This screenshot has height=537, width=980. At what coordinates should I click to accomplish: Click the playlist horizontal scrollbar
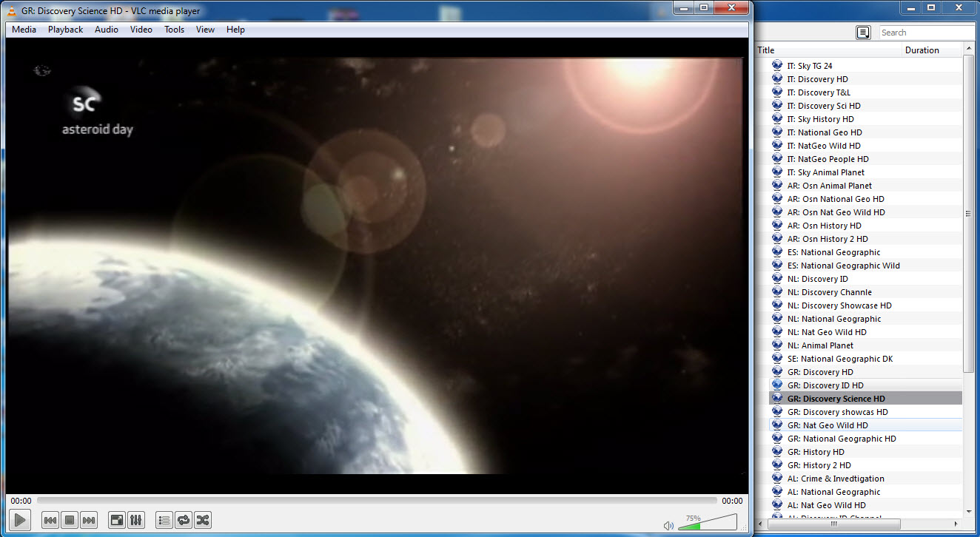(833, 524)
